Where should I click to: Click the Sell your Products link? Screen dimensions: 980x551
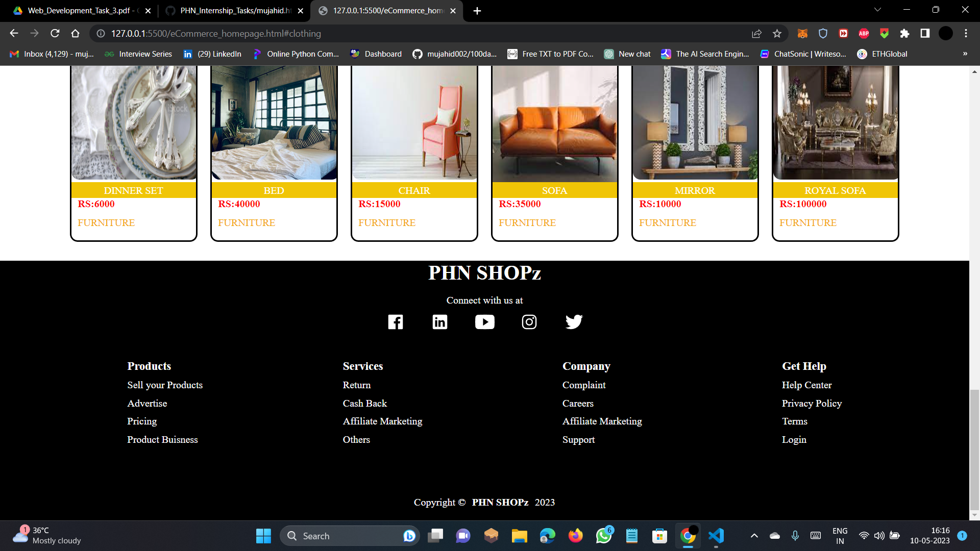pyautogui.click(x=165, y=385)
